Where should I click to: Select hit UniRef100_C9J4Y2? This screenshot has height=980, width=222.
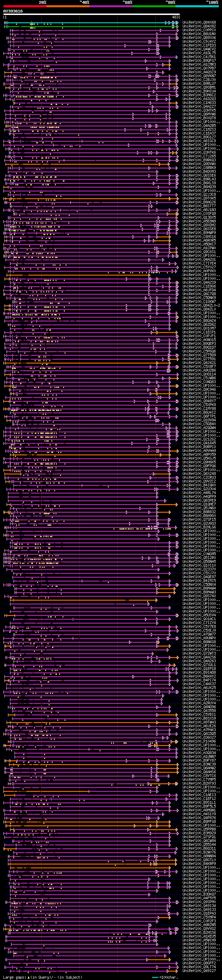click(199, 41)
